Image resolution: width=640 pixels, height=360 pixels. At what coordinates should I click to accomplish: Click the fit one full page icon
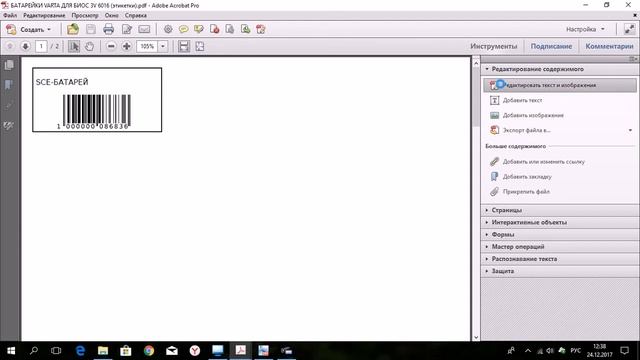coord(200,46)
